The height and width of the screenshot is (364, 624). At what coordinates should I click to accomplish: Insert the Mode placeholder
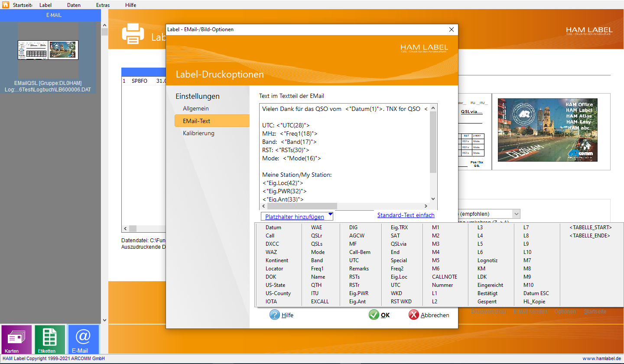point(318,252)
